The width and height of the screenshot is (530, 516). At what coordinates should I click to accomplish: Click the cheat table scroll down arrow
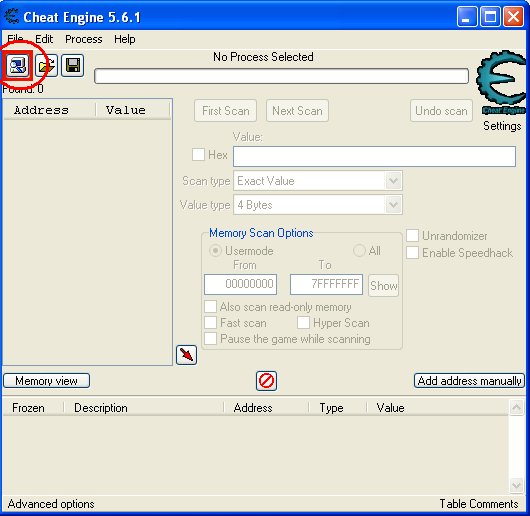click(516, 486)
